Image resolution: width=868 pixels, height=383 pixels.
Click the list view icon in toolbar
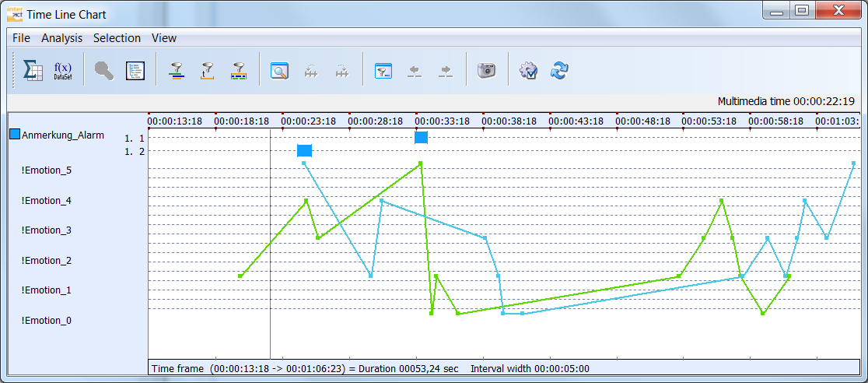click(135, 71)
